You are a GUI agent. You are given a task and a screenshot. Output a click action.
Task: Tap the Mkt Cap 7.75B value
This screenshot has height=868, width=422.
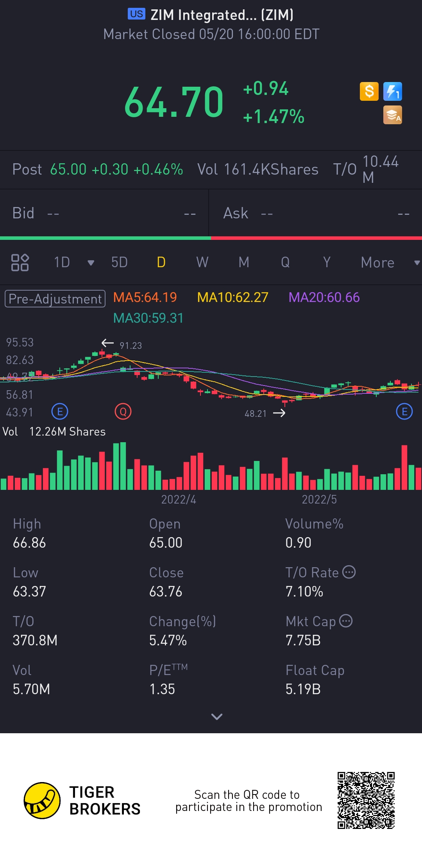pyautogui.click(x=303, y=640)
